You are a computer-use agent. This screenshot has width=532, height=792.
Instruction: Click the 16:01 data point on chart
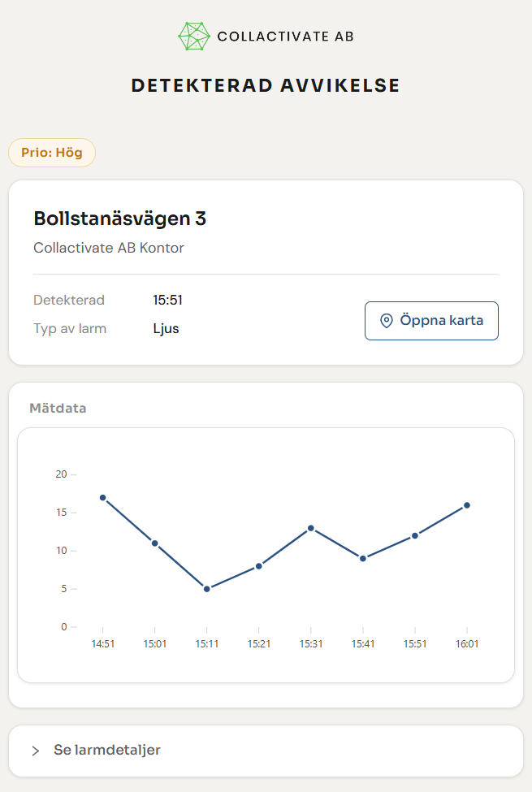467,505
